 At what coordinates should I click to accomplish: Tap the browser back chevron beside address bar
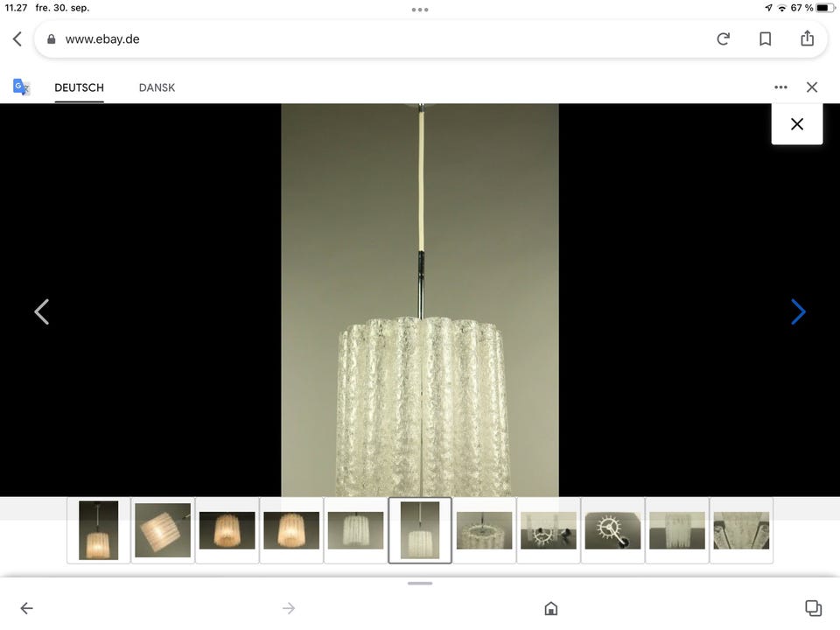point(17,38)
